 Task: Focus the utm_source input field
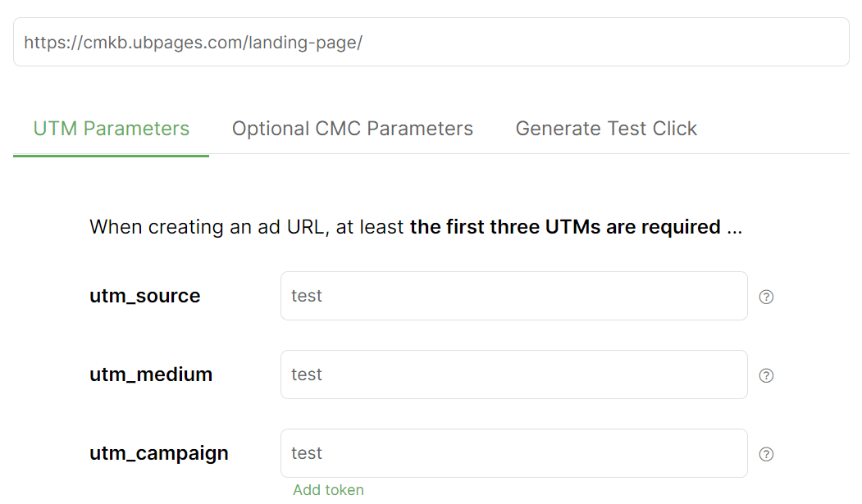[513, 296]
